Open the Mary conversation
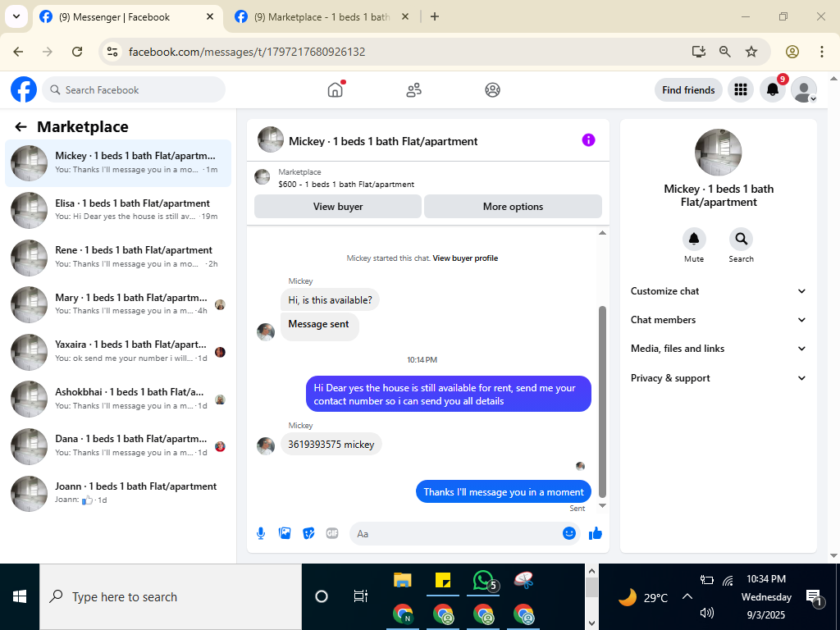Screen dimensions: 840x630 point(118,304)
